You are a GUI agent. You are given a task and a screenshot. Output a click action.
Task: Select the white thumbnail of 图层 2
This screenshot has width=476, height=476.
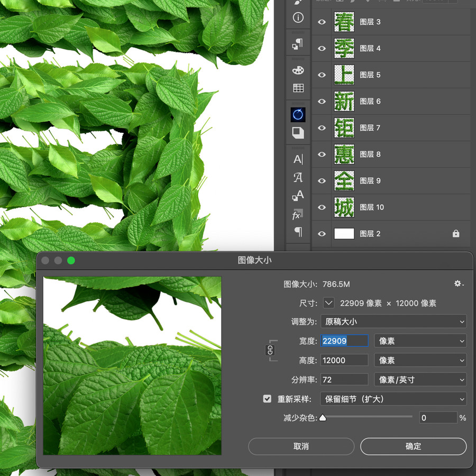[x=344, y=233]
